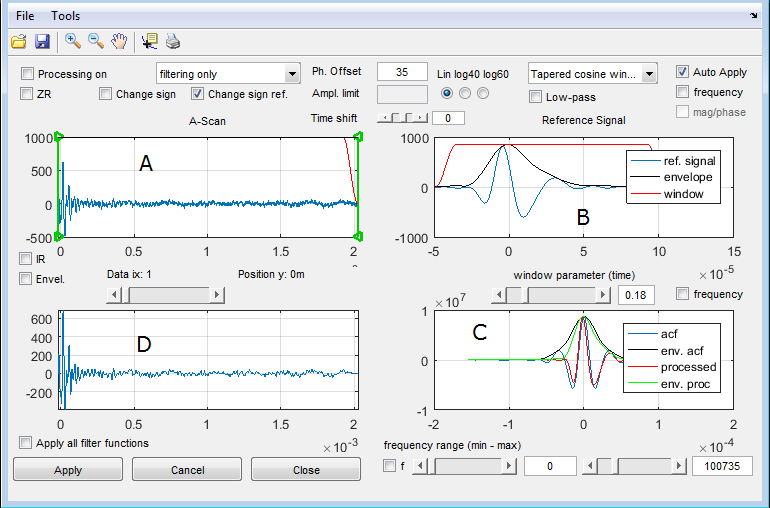Click the max frequency slider right arrow

(x=679, y=465)
